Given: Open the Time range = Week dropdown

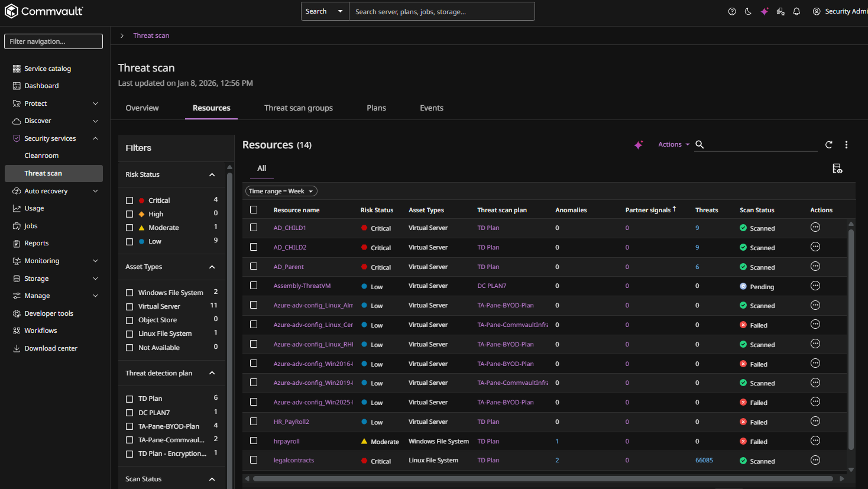Looking at the screenshot, I should (x=281, y=190).
